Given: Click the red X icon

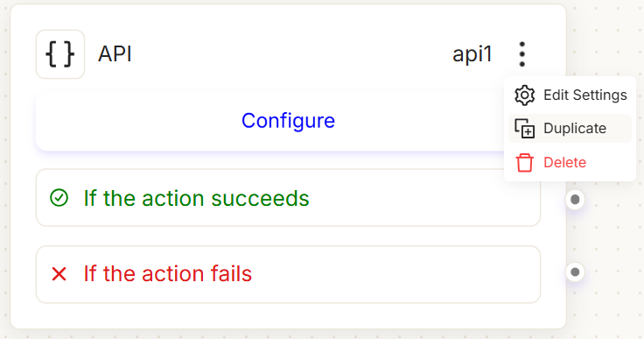Looking at the screenshot, I should (x=59, y=273).
